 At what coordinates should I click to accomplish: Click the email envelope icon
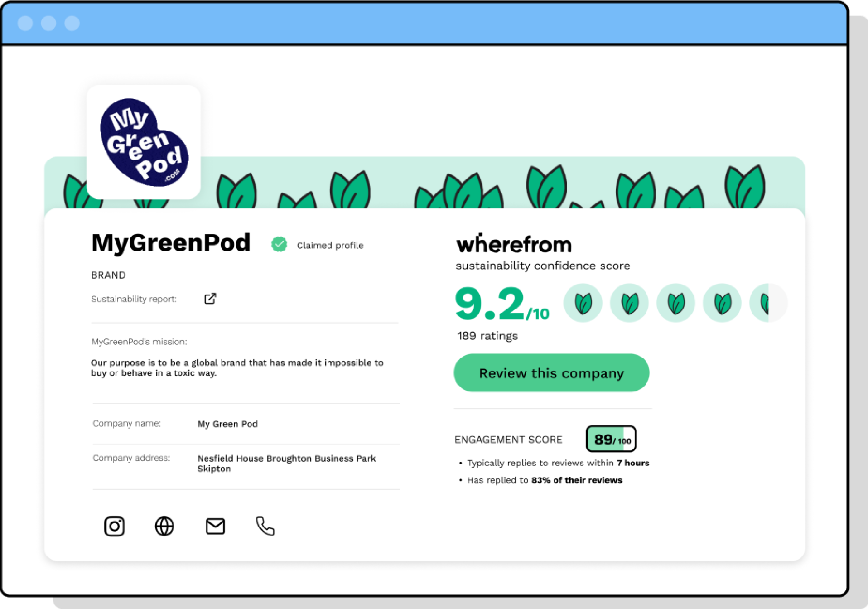215,526
